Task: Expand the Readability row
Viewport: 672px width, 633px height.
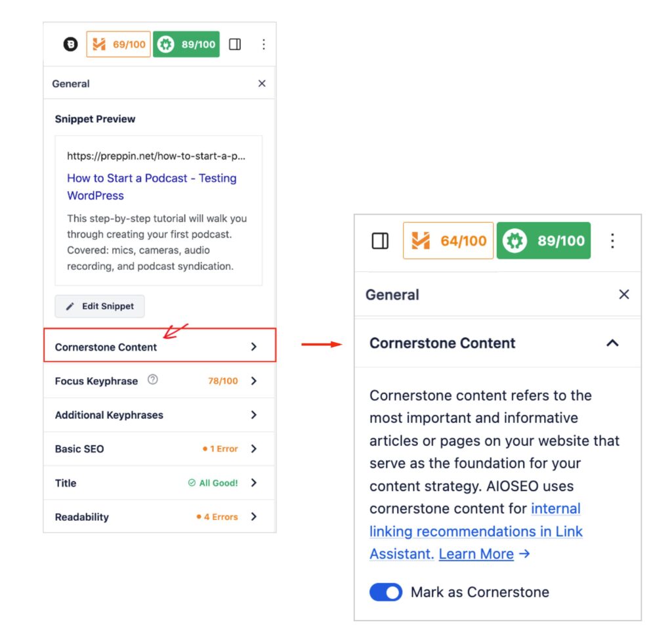Action: click(x=159, y=517)
